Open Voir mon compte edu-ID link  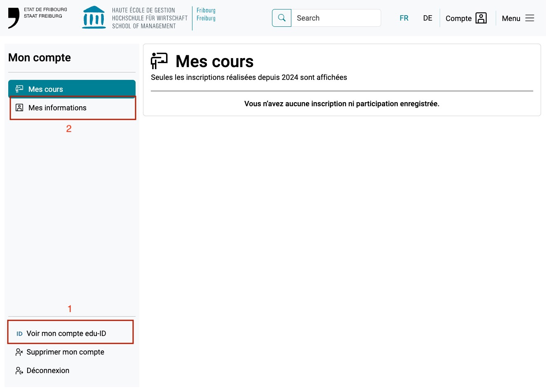coord(66,334)
